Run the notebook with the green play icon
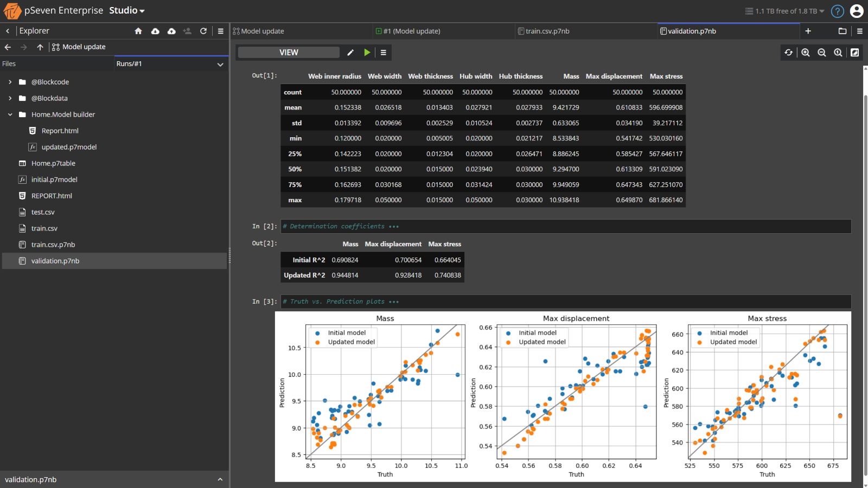Viewport: 868px width, 488px height. coord(367,52)
